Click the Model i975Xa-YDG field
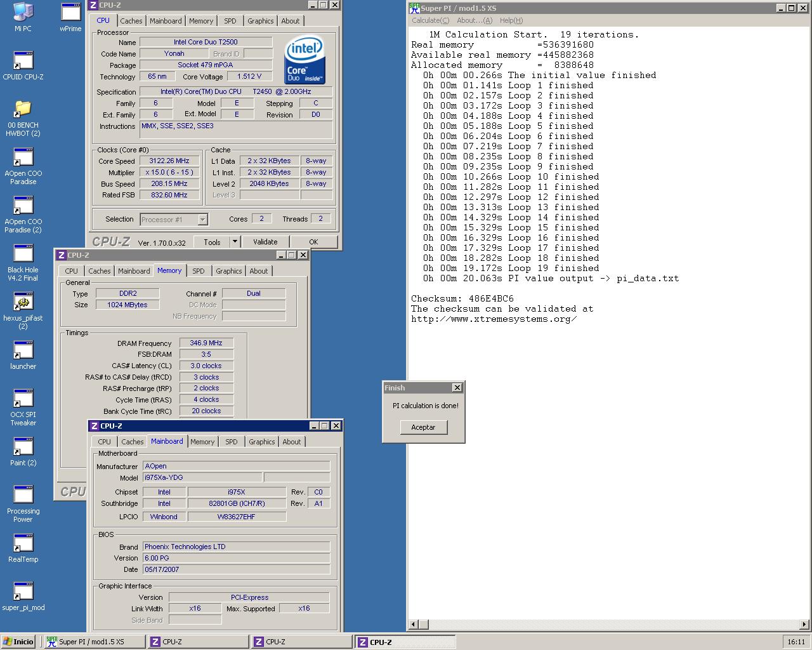The image size is (812, 650). (x=202, y=477)
